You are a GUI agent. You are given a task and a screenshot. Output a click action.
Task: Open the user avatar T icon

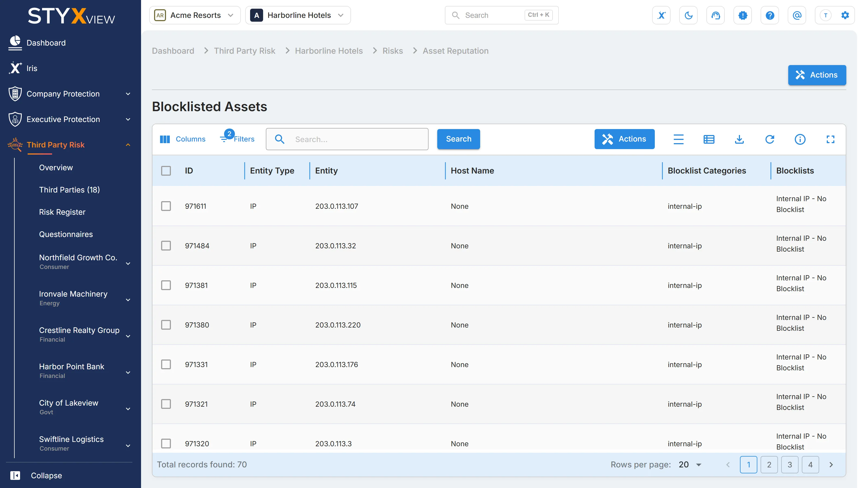(x=825, y=15)
